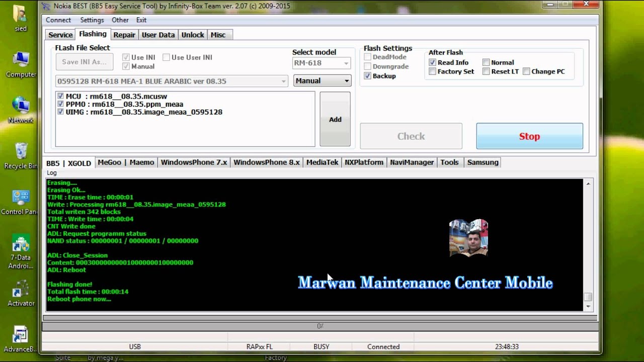The height and width of the screenshot is (362, 644).
Task: Toggle the Manual checkbox under Use INI
Action: pos(126,66)
